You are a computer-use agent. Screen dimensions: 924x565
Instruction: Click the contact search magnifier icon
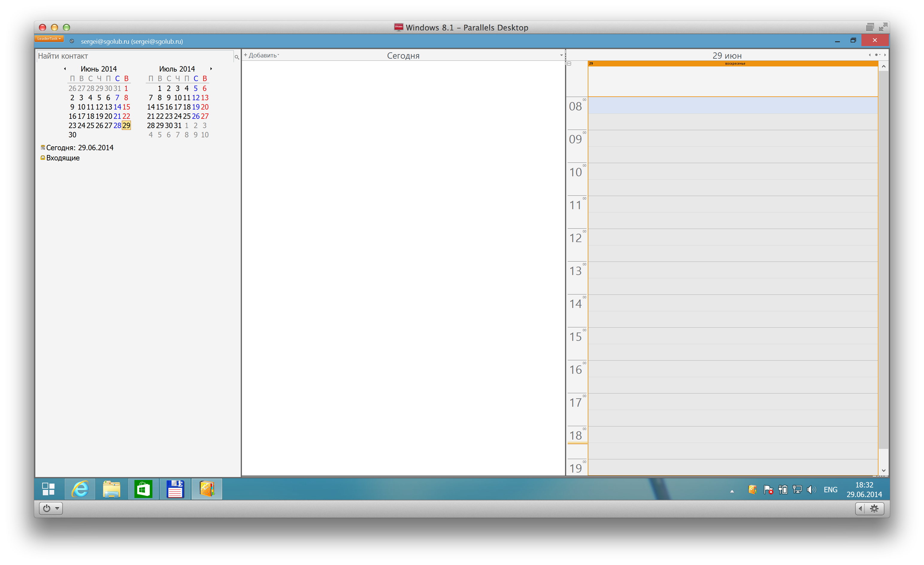click(237, 57)
